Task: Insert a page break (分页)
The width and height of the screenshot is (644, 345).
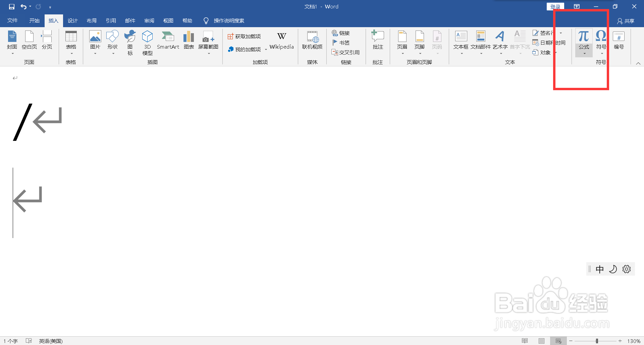Action: point(47,40)
